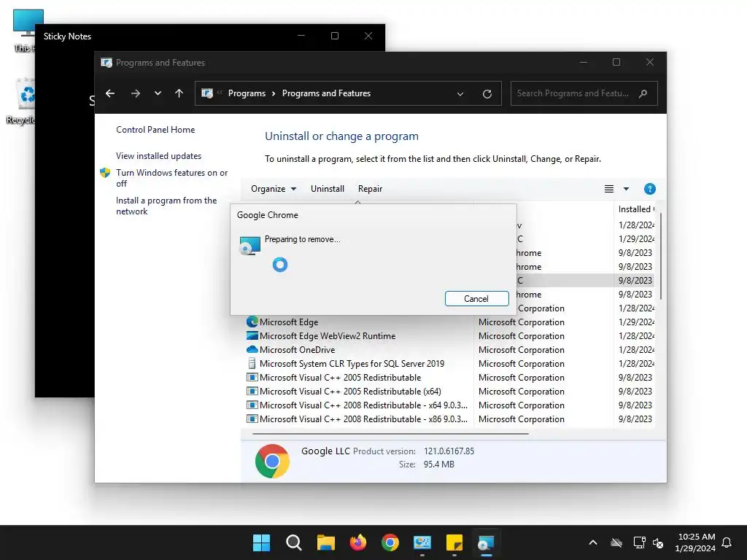747x560 pixels.
Task: Switch to Control Panel taskbar icon
Action: point(422,542)
